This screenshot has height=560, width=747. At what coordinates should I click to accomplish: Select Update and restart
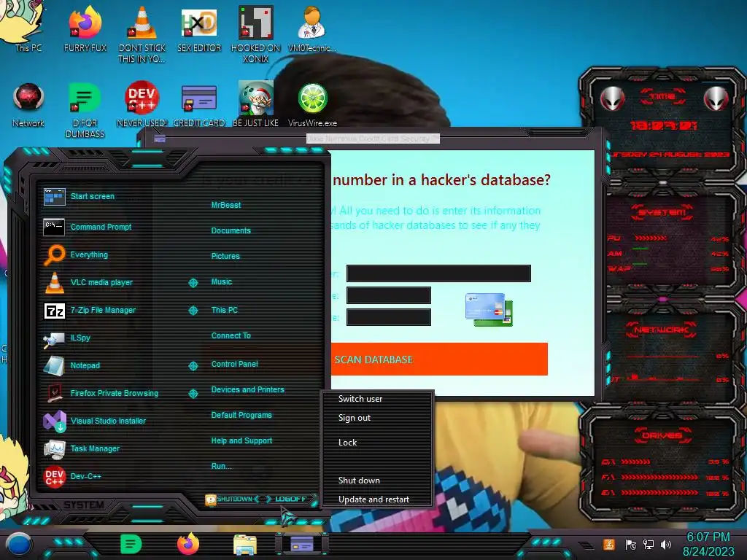coord(373,499)
